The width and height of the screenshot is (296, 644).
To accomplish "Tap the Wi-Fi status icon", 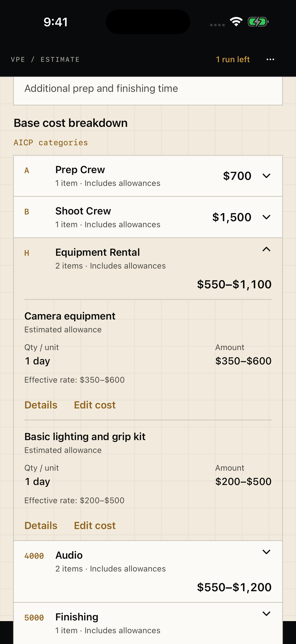I will pos(236,22).
